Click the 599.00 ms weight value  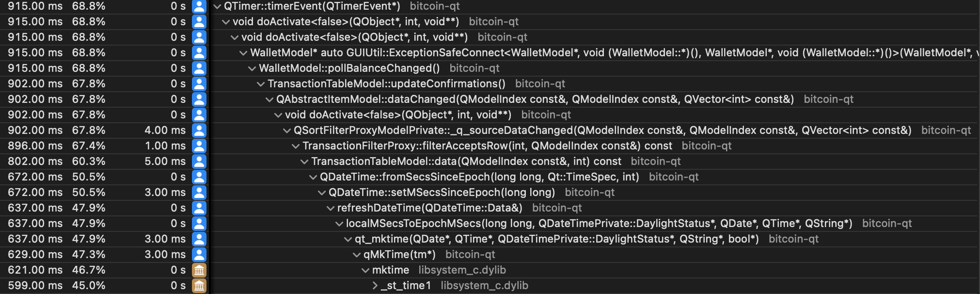pyautogui.click(x=35, y=286)
